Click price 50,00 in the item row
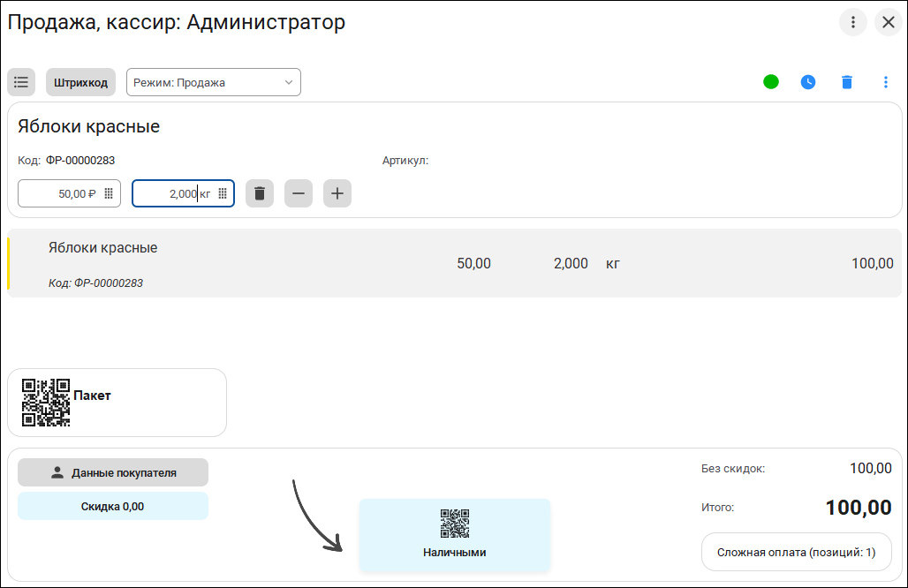 pos(473,263)
